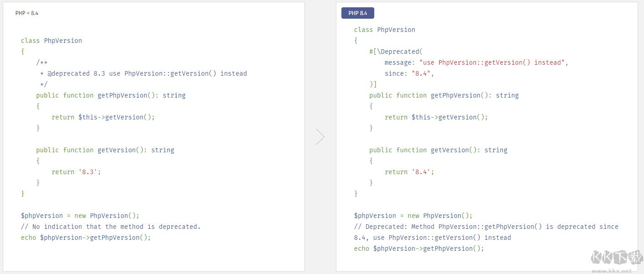Click the "No indication that the method is deprecated" comment
Screen dimensions: 644x274
coord(111,227)
